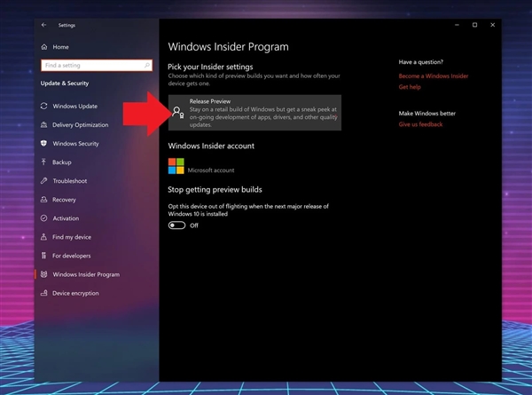Open the Release Preview settings card
Viewport: 532px width, 395px height.
254,113
